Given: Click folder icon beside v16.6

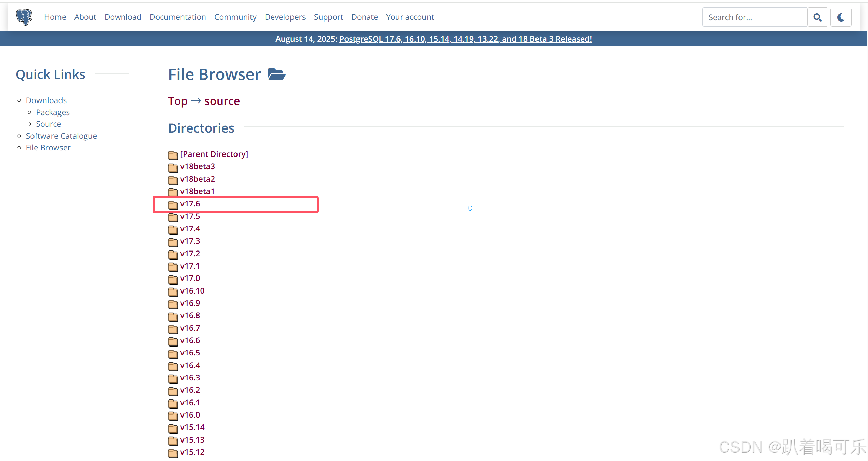Looking at the screenshot, I should (x=173, y=341).
